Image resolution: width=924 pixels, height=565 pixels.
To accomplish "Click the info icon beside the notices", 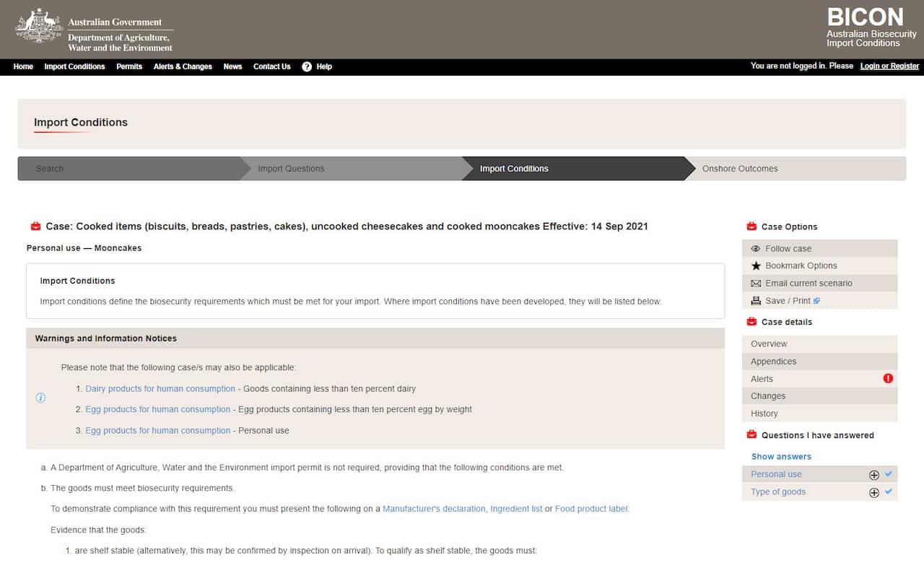I will pos(40,398).
